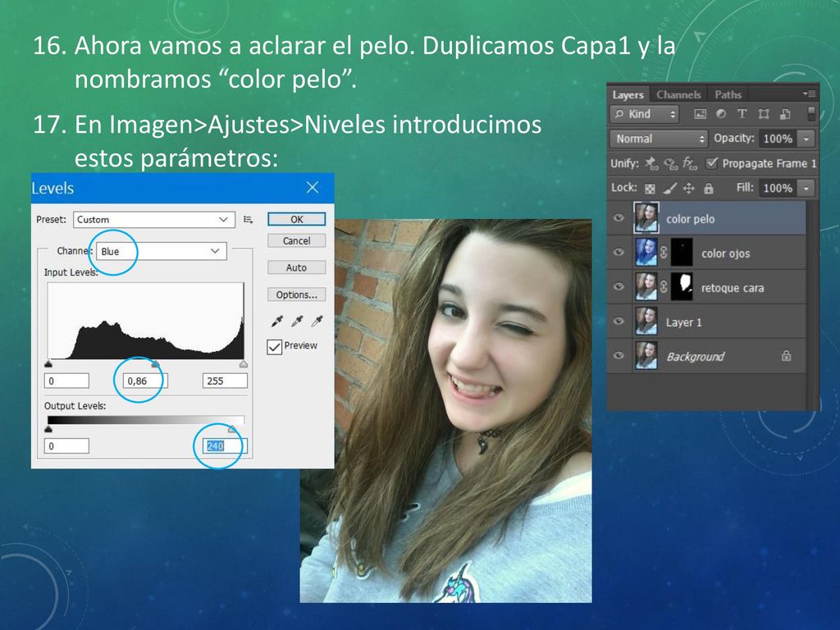Switch to the Paths tab
This screenshot has width=840, height=630.
click(728, 95)
